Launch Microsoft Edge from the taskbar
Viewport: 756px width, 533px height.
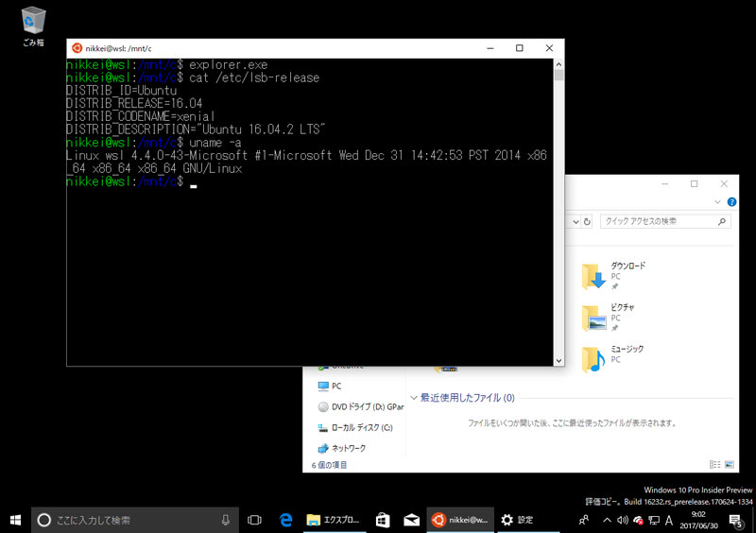coord(286,520)
